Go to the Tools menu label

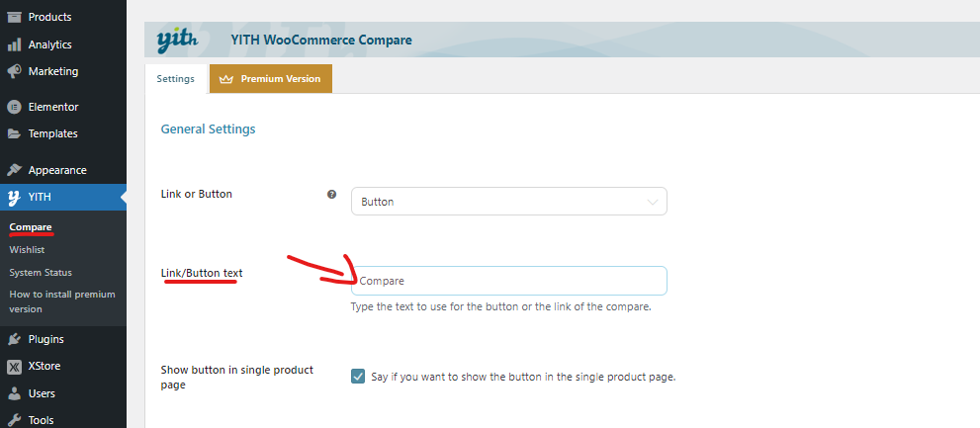[x=42, y=420]
